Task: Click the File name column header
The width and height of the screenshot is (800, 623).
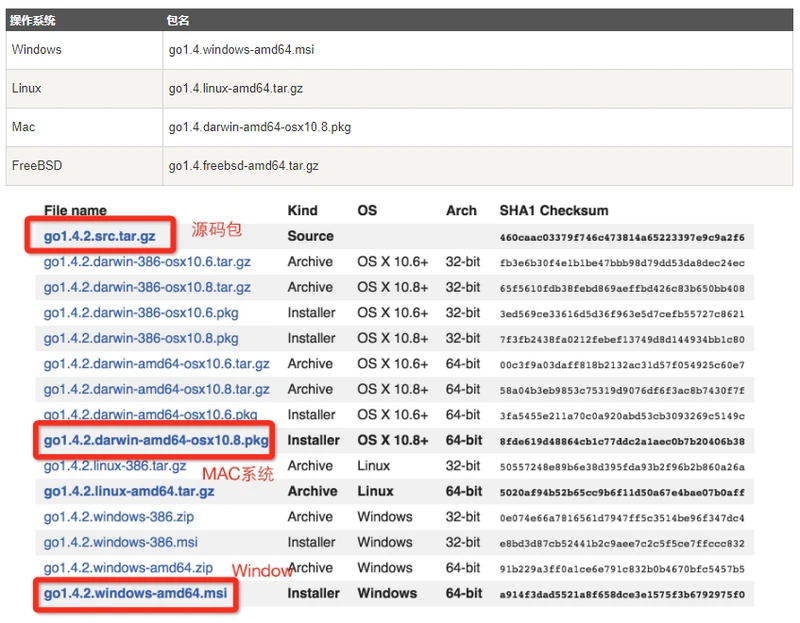Action: coord(75,211)
